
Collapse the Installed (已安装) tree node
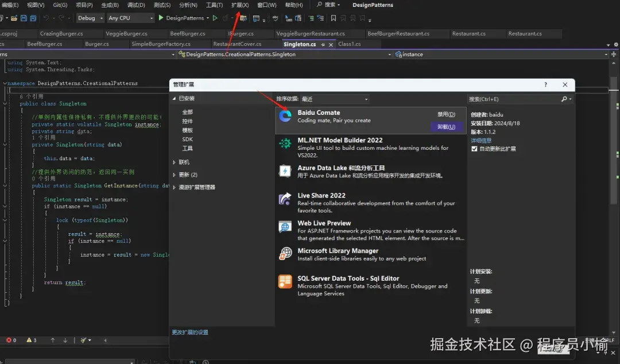coord(174,99)
